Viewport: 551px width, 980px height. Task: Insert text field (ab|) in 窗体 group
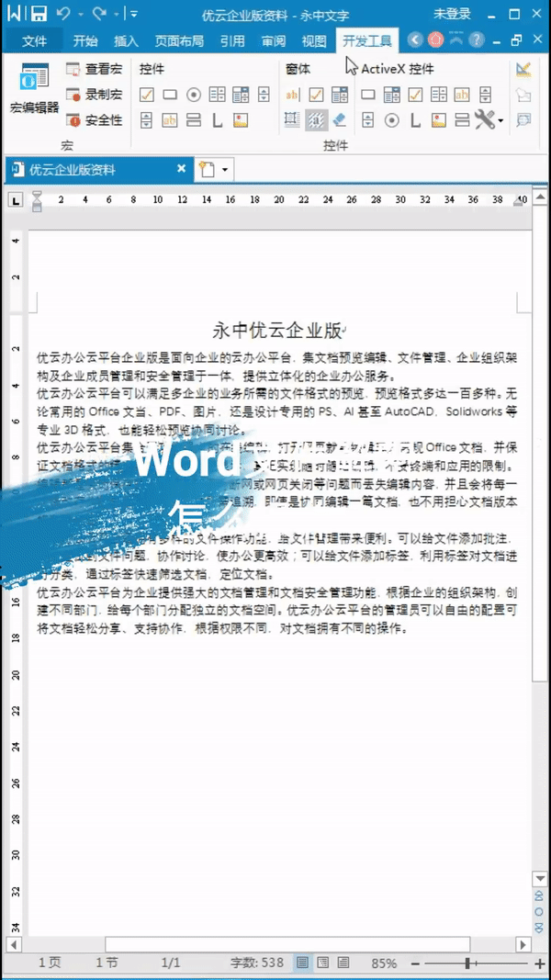293,95
